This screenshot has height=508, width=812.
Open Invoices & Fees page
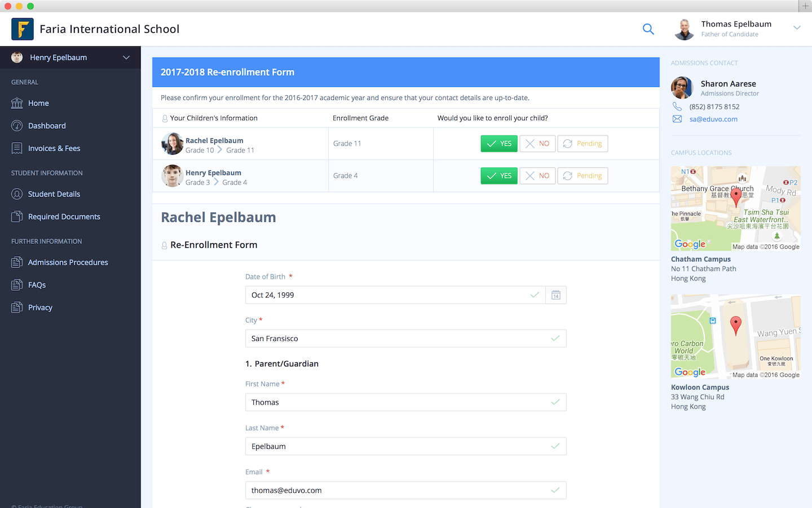tap(54, 148)
